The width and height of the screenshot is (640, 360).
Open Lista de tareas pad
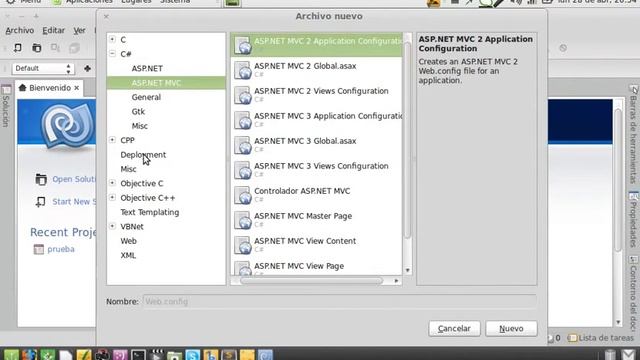[x=601, y=338]
